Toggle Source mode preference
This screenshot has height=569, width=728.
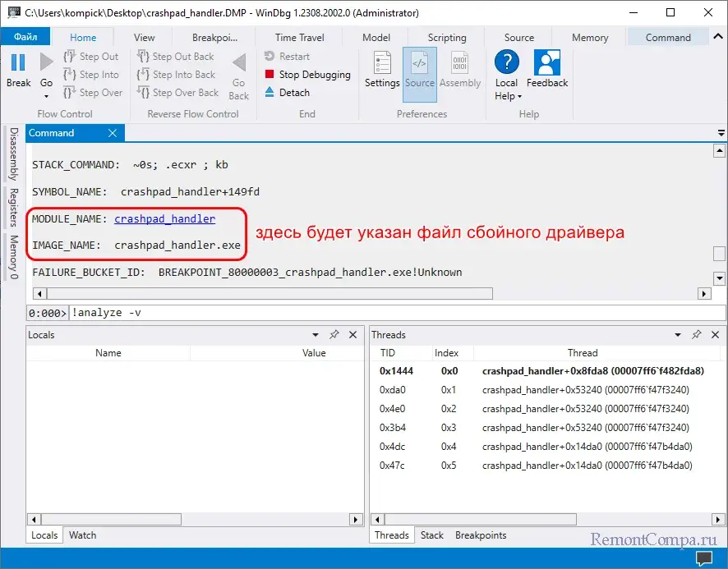(x=420, y=74)
